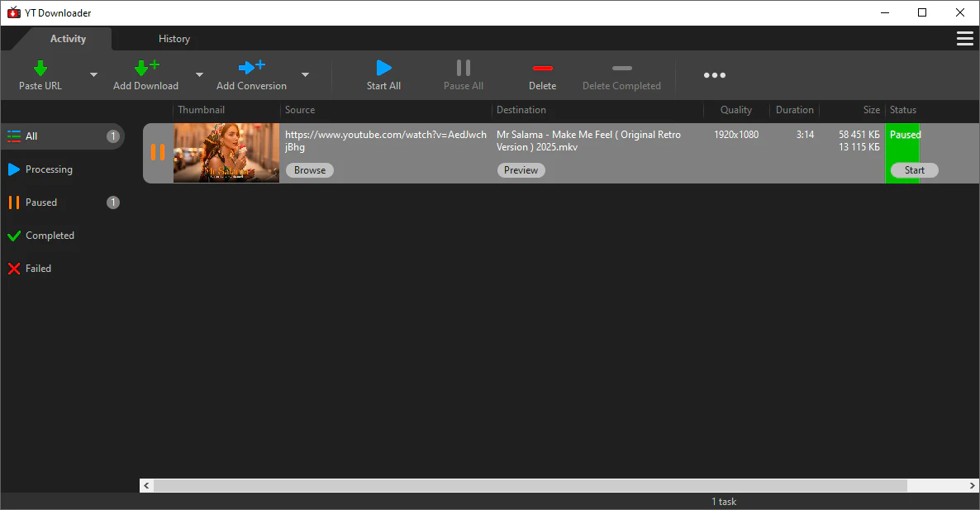980x510 pixels.
Task: Filter list by Paused tasks
Action: click(41, 203)
